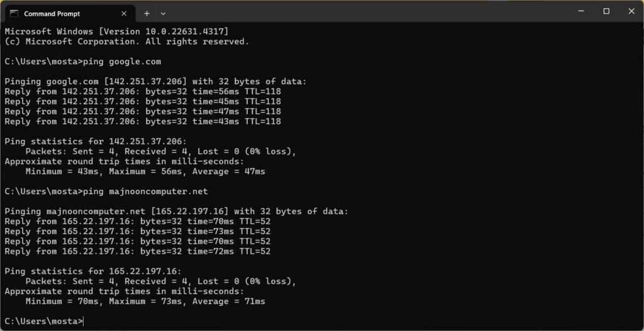Click the 'time=56ms' reply line
Screen dimensions: 644x331
pyautogui.click(x=142, y=92)
